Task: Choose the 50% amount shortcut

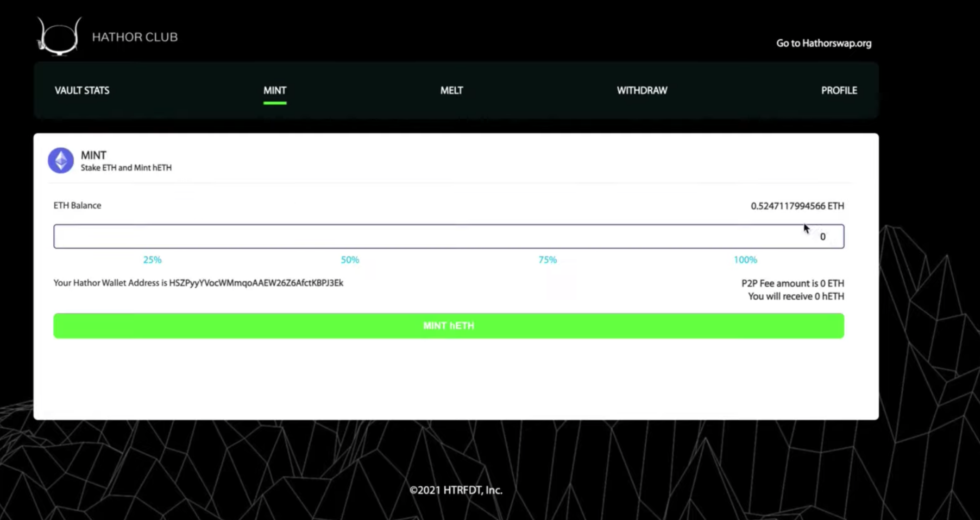Action: pyautogui.click(x=350, y=260)
